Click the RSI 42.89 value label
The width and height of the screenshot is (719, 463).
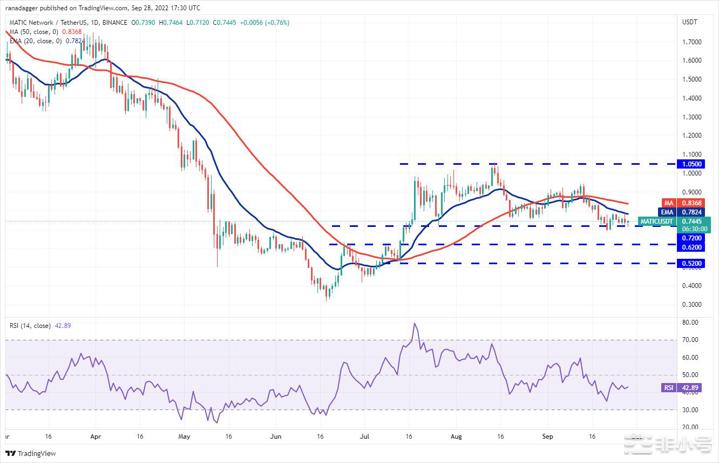coord(688,386)
